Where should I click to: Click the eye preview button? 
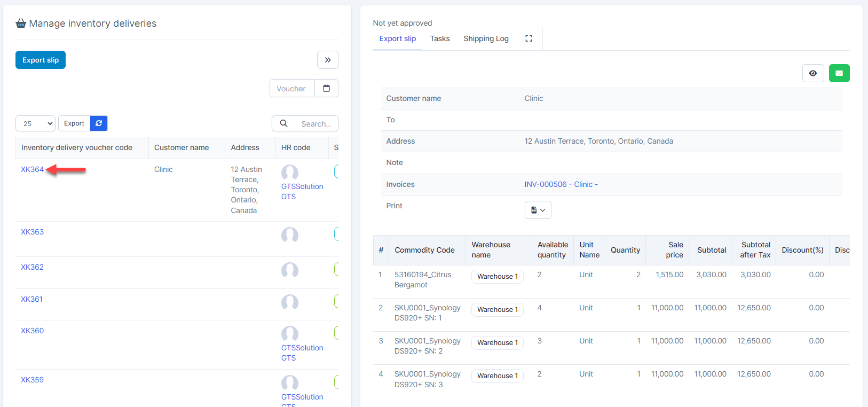[x=813, y=73]
